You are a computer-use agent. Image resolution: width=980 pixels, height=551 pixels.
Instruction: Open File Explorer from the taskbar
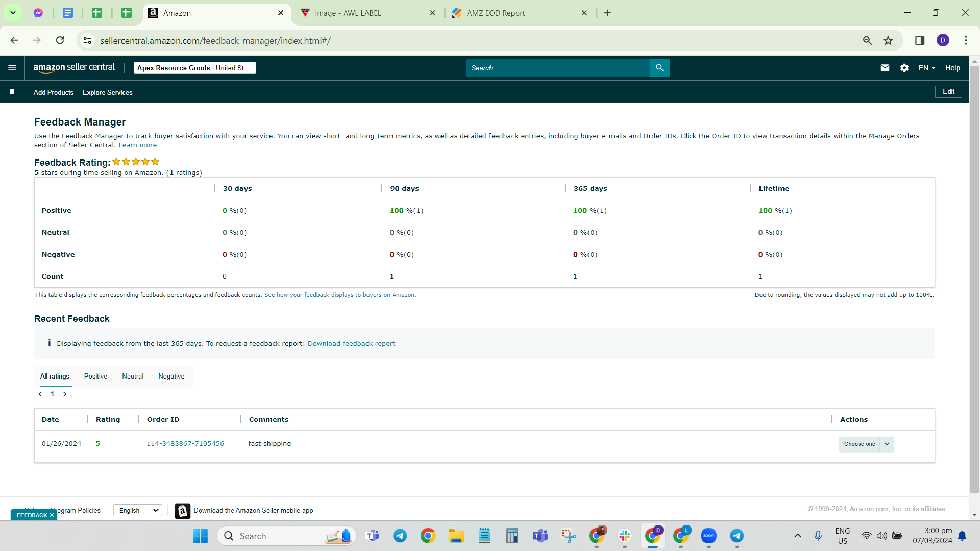pyautogui.click(x=456, y=536)
